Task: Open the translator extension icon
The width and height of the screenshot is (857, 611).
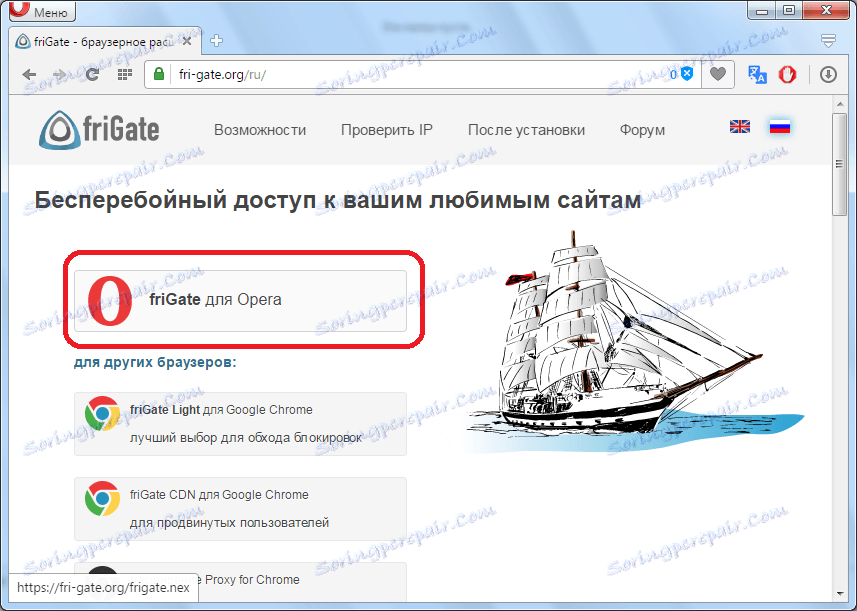Action: tap(757, 74)
